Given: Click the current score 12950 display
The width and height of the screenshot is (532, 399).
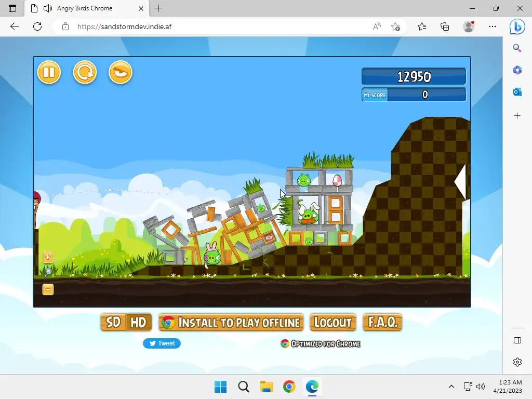Looking at the screenshot, I should [x=414, y=76].
